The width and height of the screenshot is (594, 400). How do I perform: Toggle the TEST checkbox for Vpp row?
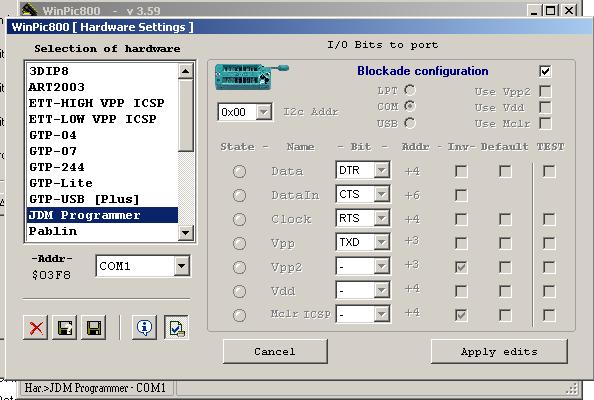pos(549,243)
